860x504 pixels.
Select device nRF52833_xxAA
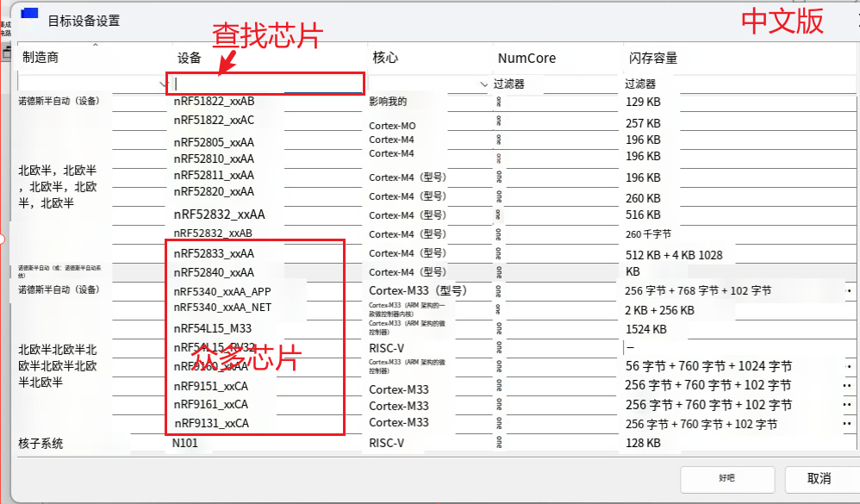click(214, 253)
